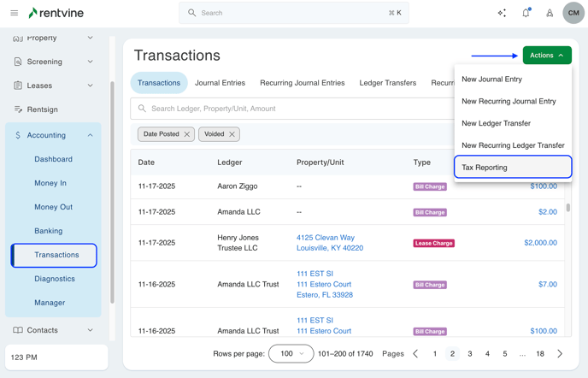Switch to the Journal Entries tab
The width and height of the screenshot is (588, 378).
(220, 83)
